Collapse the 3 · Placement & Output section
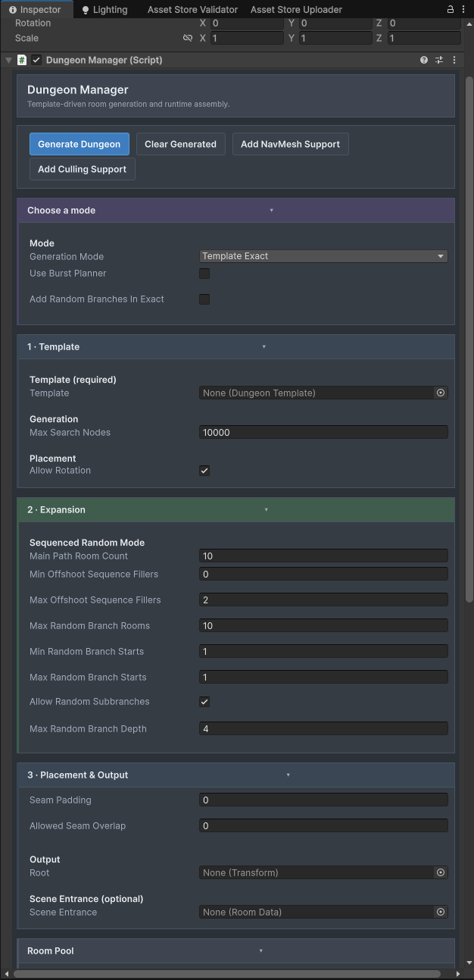 pyautogui.click(x=235, y=775)
